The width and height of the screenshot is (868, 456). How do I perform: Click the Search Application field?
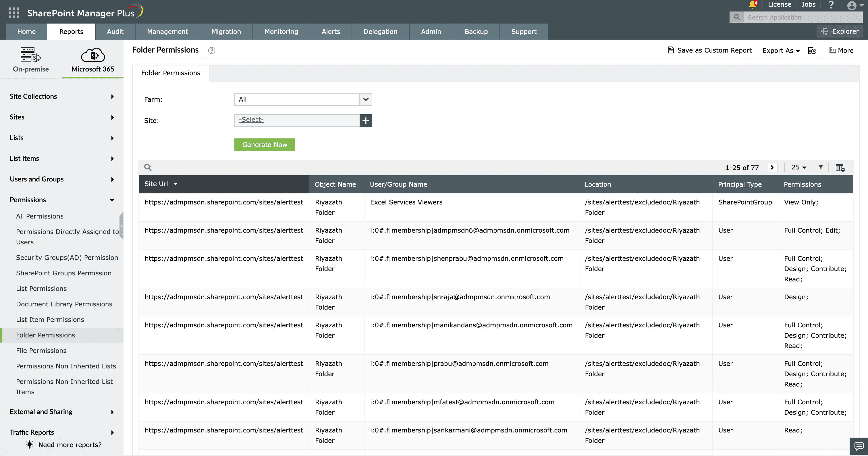pyautogui.click(x=803, y=17)
